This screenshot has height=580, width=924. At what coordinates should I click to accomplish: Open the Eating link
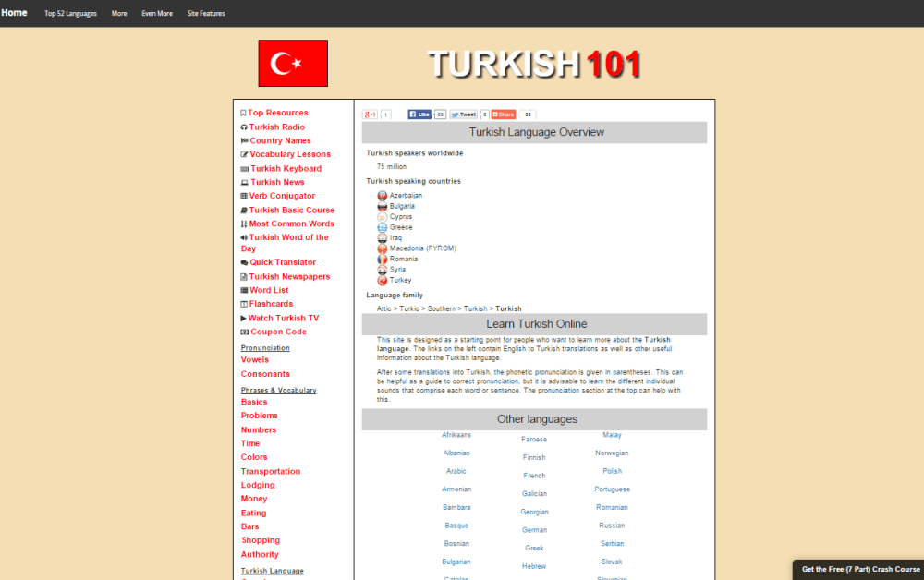[253, 513]
